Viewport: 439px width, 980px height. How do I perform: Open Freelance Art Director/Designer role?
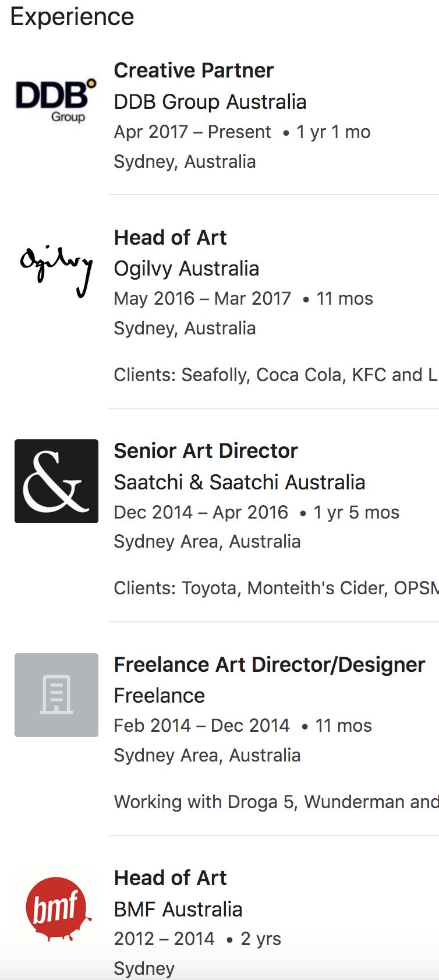(x=270, y=665)
